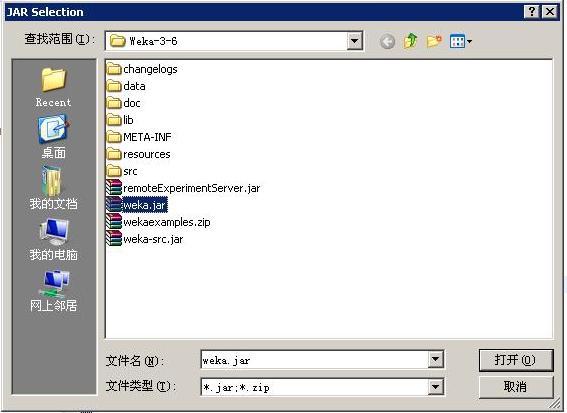
Task: Select the highlighted weka.jar file name
Action: [145, 205]
